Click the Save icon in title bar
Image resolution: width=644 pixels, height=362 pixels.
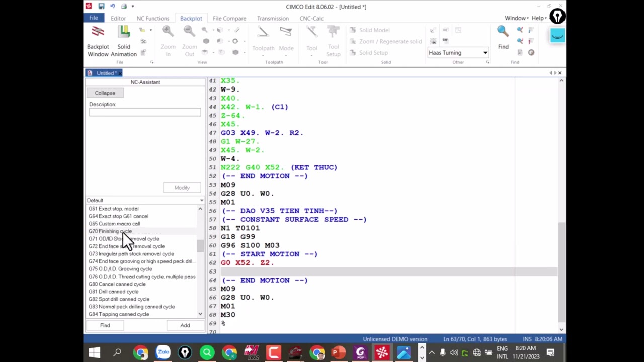[x=101, y=6]
